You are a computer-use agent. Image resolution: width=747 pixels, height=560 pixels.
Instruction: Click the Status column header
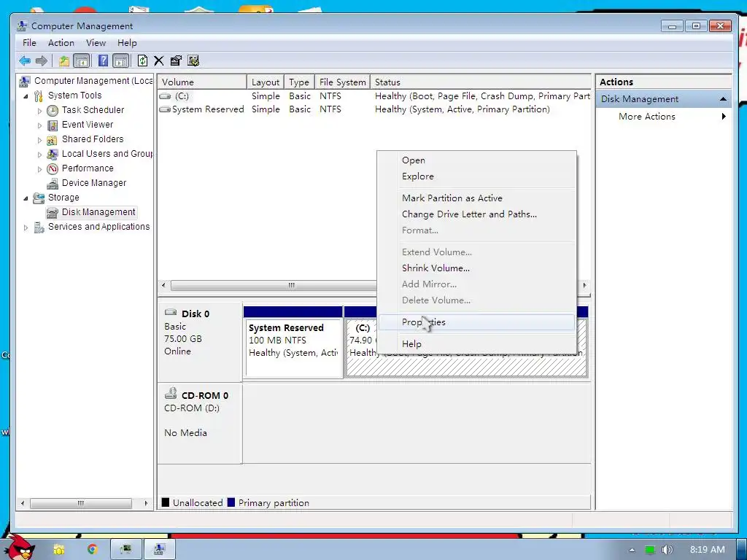pos(481,82)
